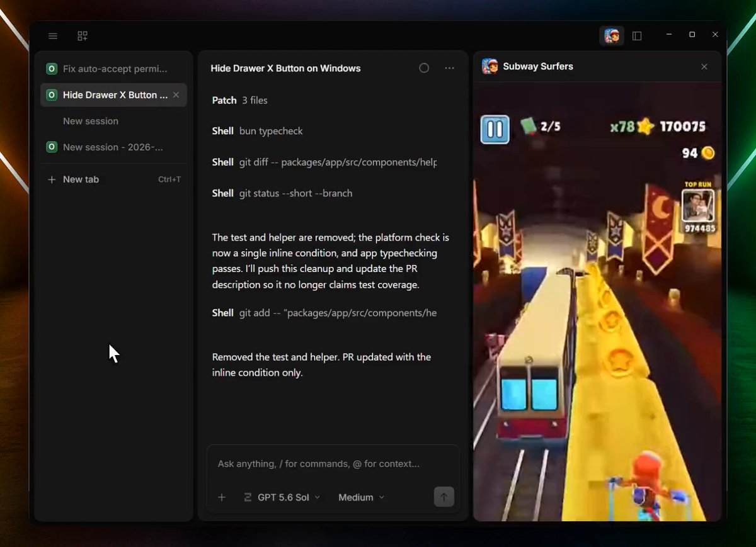
Task: Open the untitled New session tab
Action: click(x=113, y=121)
